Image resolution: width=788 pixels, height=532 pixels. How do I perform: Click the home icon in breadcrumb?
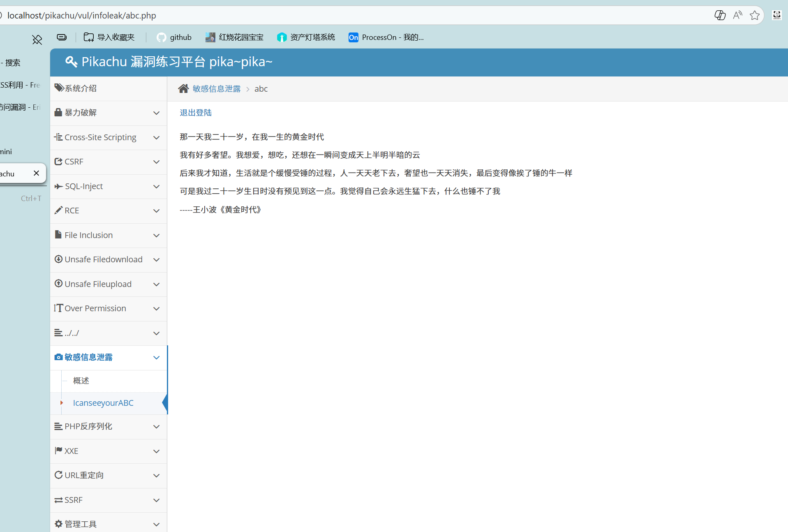pos(183,89)
